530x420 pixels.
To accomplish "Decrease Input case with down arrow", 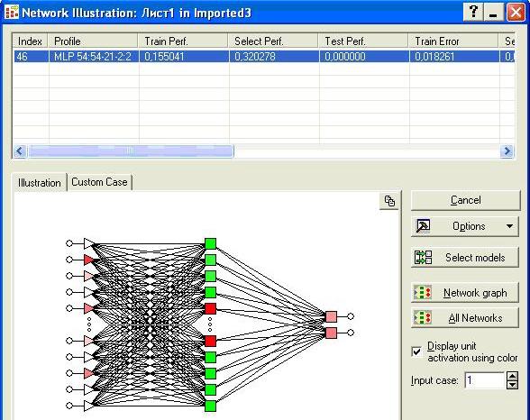I will (512, 385).
